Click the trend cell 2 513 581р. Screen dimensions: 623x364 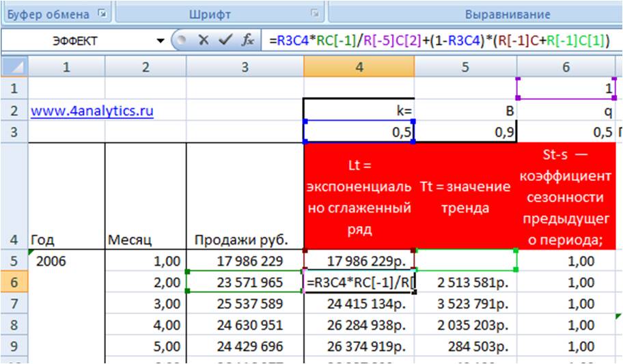pyautogui.click(x=465, y=282)
